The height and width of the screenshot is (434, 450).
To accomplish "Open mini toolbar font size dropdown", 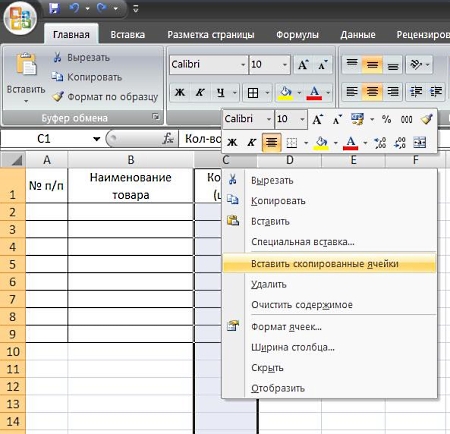I will [302, 119].
